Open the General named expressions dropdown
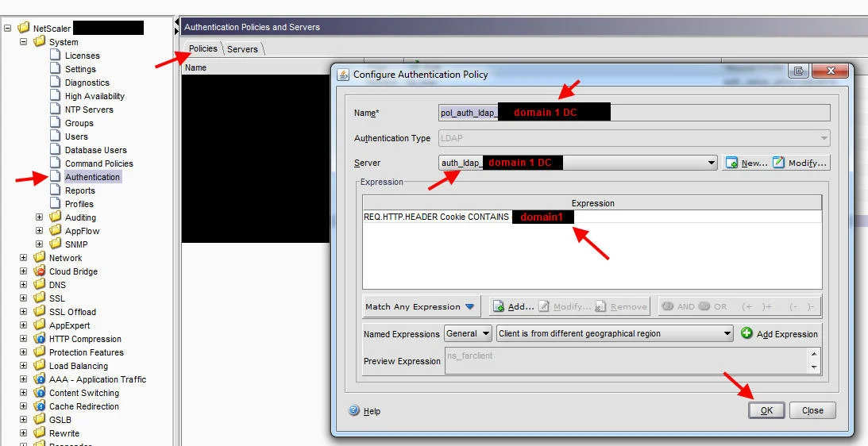The width and height of the screenshot is (868, 446). pos(485,333)
